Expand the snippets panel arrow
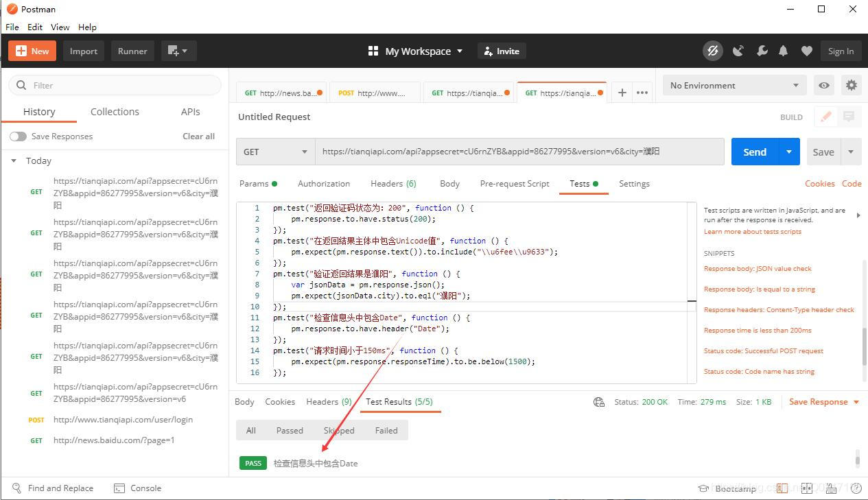This screenshot has height=500, width=868. (x=858, y=215)
